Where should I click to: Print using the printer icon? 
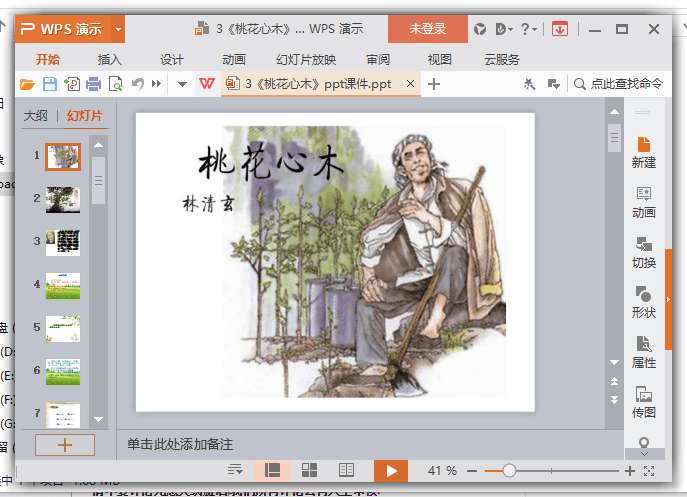tap(93, 84)
